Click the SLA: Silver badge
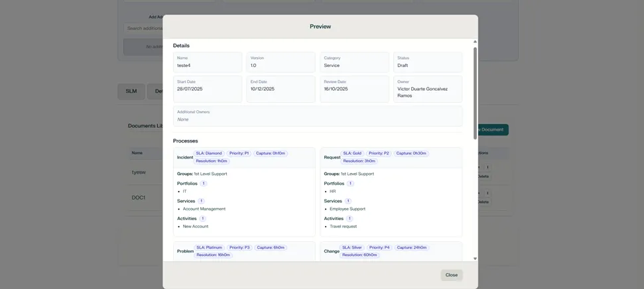This screenshot has height=289, width=644. 352,247
